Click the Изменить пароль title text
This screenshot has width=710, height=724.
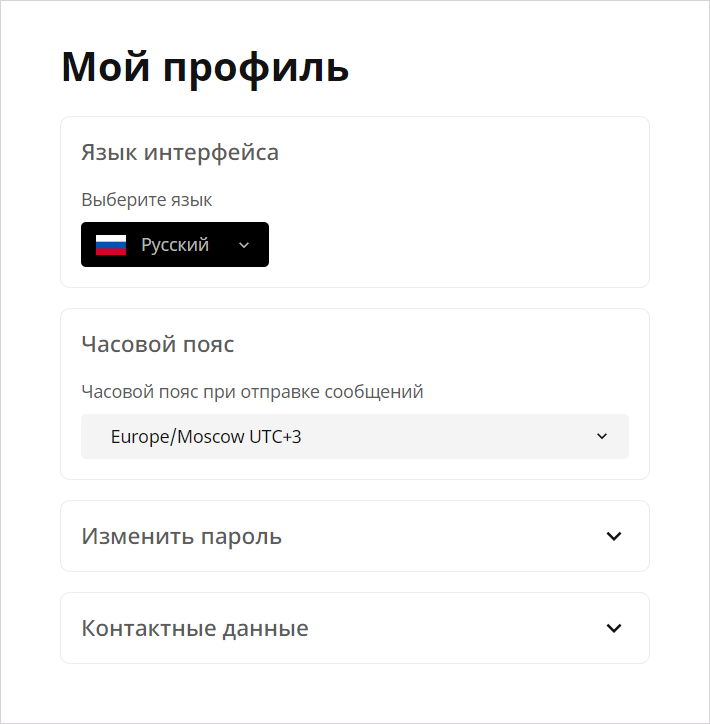(181, 537)
